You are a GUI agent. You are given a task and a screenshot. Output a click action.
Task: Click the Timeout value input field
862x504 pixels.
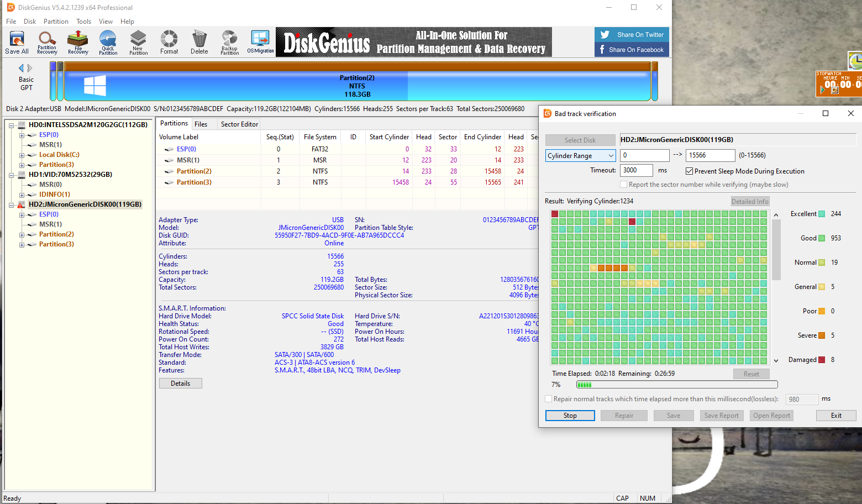636,170
